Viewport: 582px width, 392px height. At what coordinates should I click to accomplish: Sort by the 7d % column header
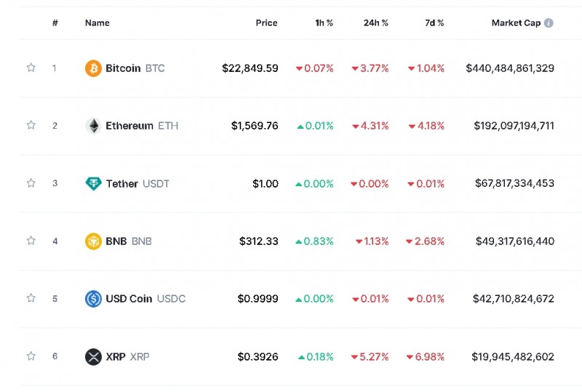click(434, 23)
